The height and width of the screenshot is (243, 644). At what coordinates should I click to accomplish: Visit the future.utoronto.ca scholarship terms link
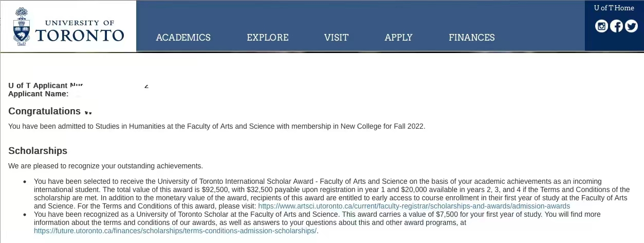coord(175,231)
